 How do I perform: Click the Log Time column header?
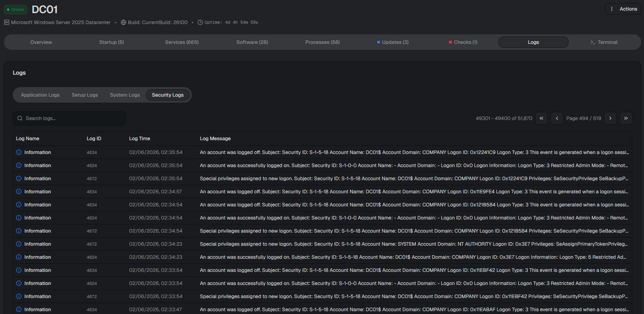(139, 138)
